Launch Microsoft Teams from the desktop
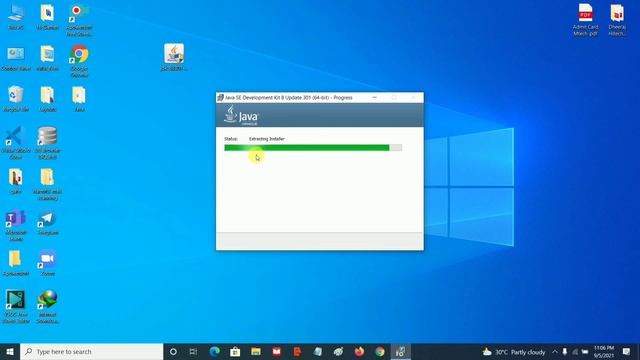This screenshot has width=640, height=360. tap(16, 226)
